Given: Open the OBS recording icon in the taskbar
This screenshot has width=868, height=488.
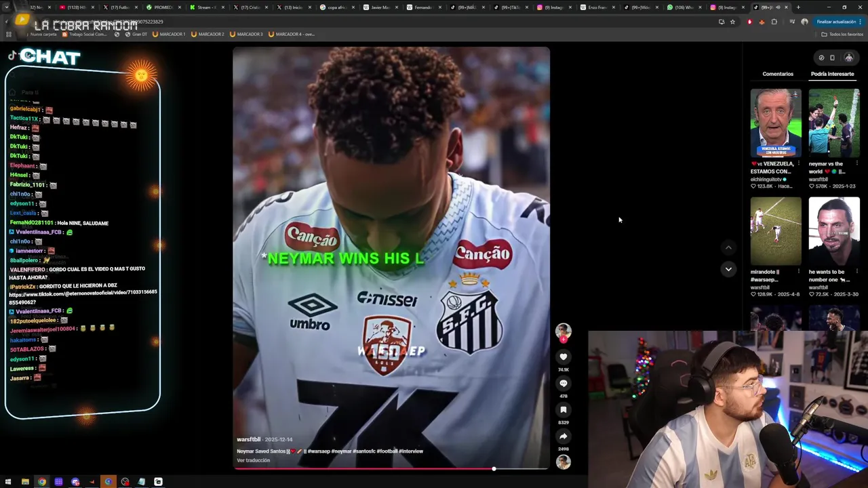Looking at the screenshot, I should (125, 482).
